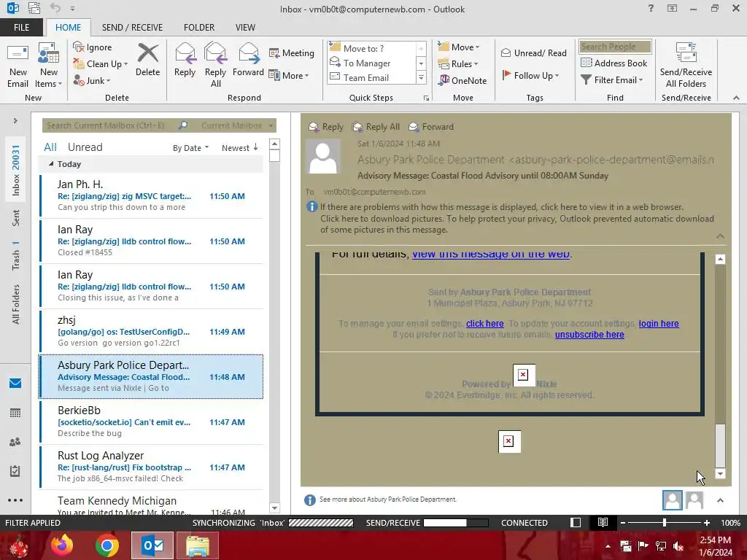
Task: Click Send/Receive All Folders
Action: tap(686, 65)
